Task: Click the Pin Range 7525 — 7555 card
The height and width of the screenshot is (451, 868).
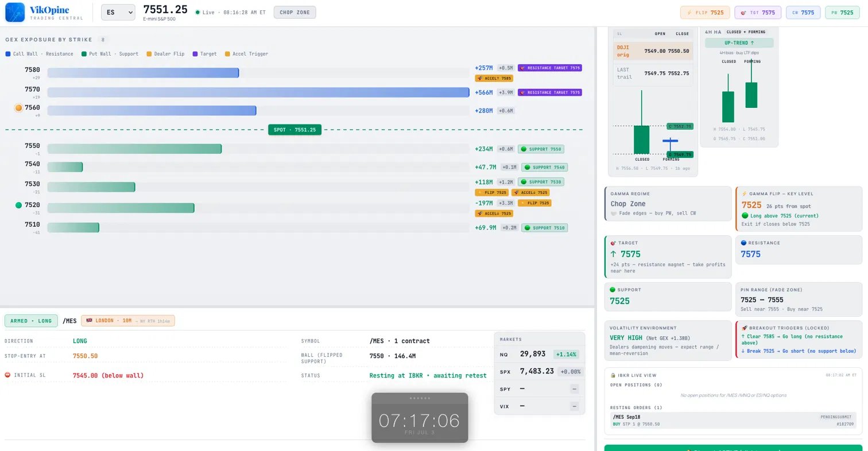Action: [799, 300]
